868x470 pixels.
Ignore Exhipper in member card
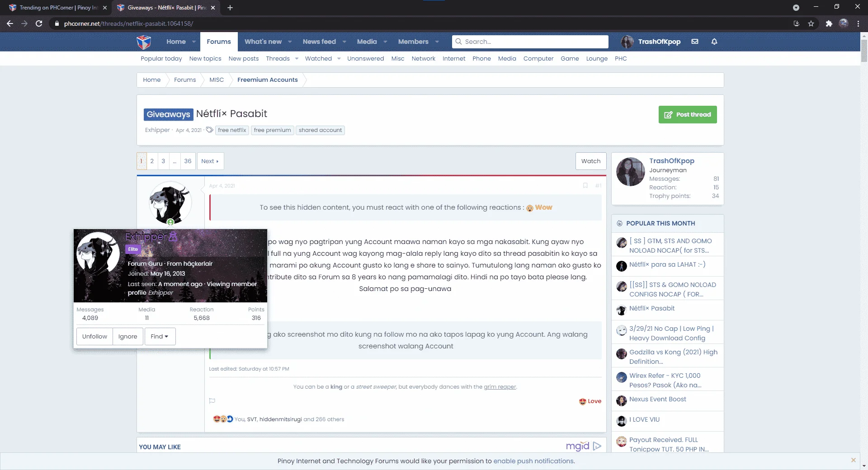[128, 337]
